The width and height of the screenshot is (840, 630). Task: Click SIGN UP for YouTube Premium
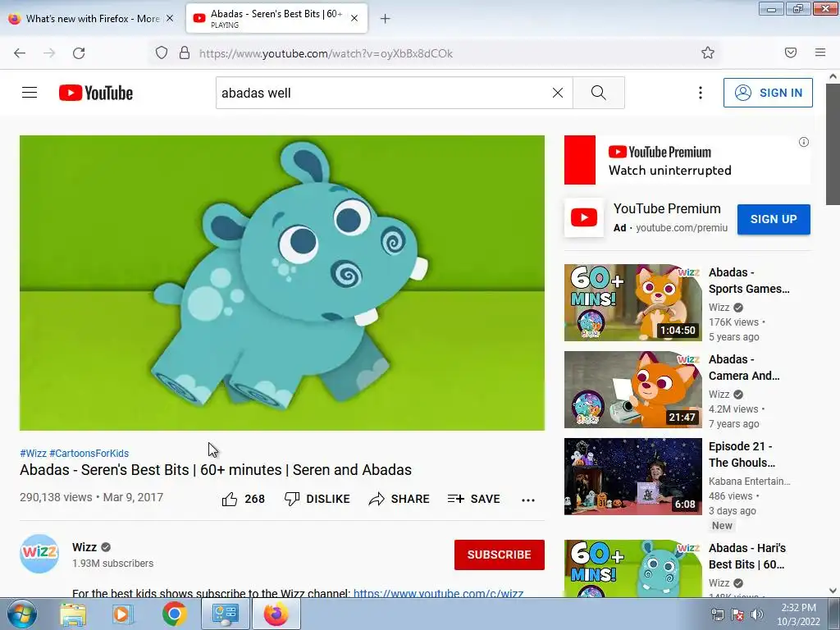(x=774, y=219)
